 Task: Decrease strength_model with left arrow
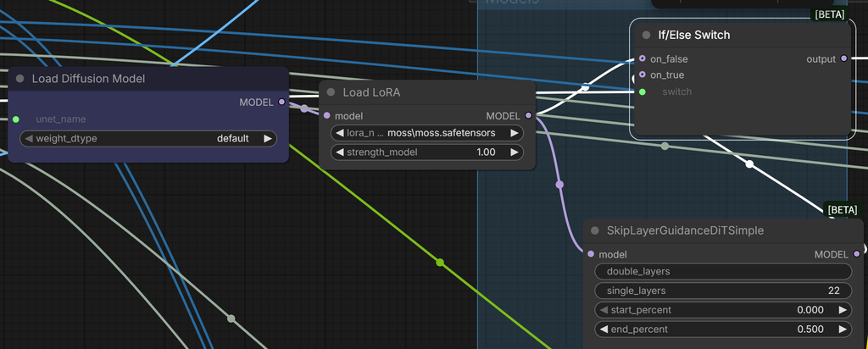pyautogui.click(x=340, y=152)
